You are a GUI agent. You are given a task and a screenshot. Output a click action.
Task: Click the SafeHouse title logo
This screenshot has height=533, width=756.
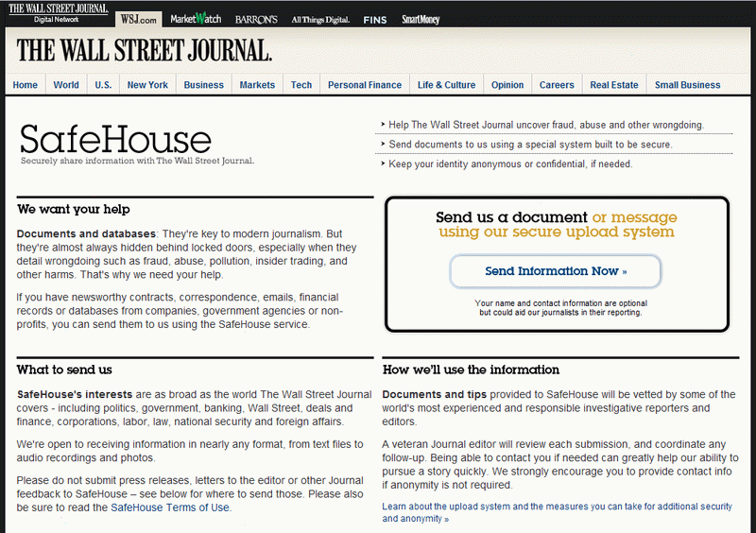(115, 140)
